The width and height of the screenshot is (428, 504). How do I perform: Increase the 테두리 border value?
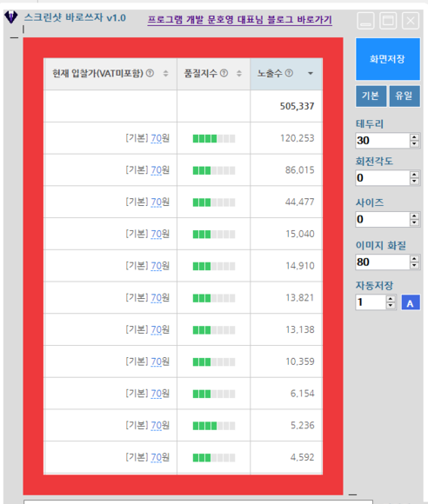tap(414, 137)
